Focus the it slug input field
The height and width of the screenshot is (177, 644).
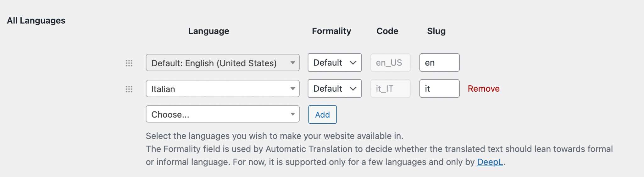click(439, 88)
